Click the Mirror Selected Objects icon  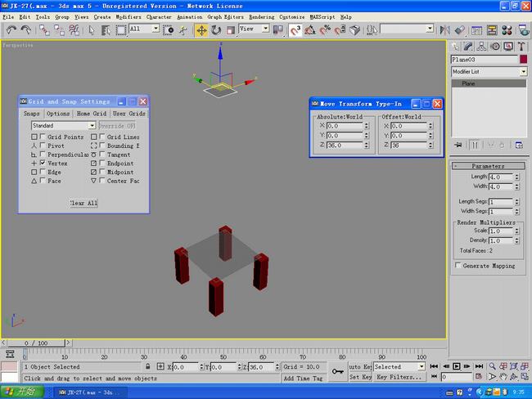coord(444,30)
